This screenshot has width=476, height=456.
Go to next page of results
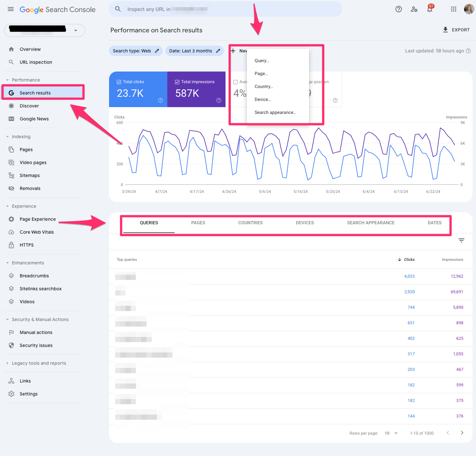coord(462,433)
